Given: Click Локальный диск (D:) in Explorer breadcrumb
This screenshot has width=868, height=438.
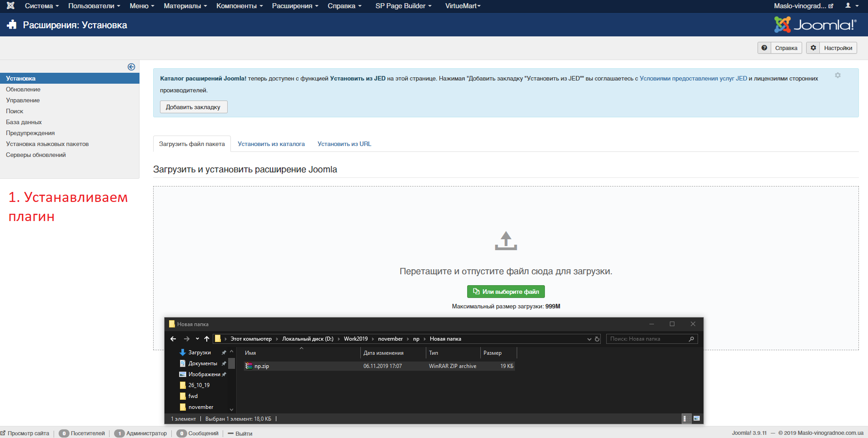Looking at the screenshot, I should 308,339.
